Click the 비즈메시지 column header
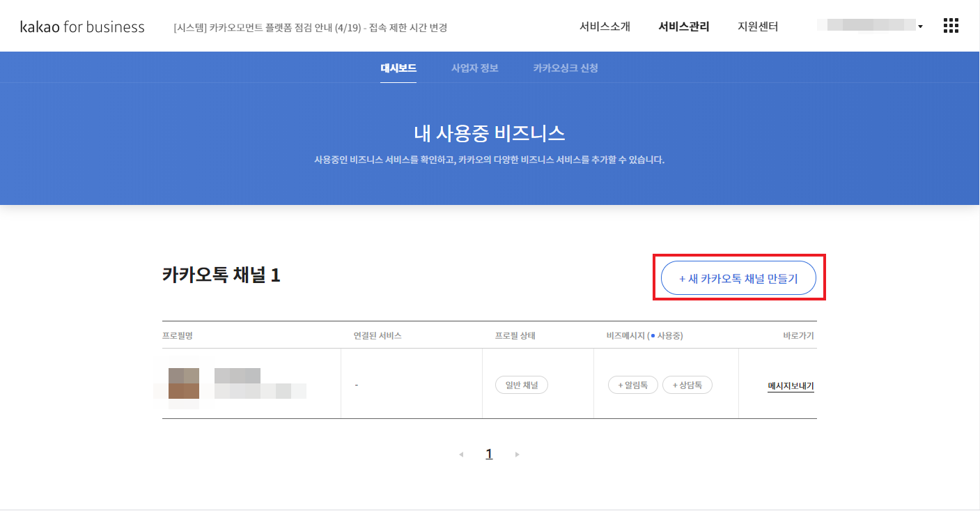980x511 pixels. pos(644,335)
